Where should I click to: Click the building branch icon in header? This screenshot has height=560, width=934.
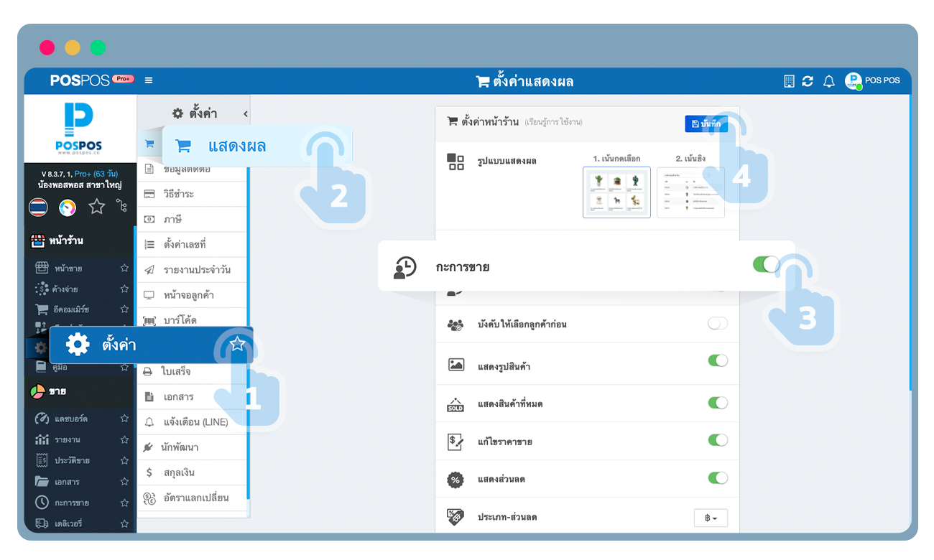[789, 81]
